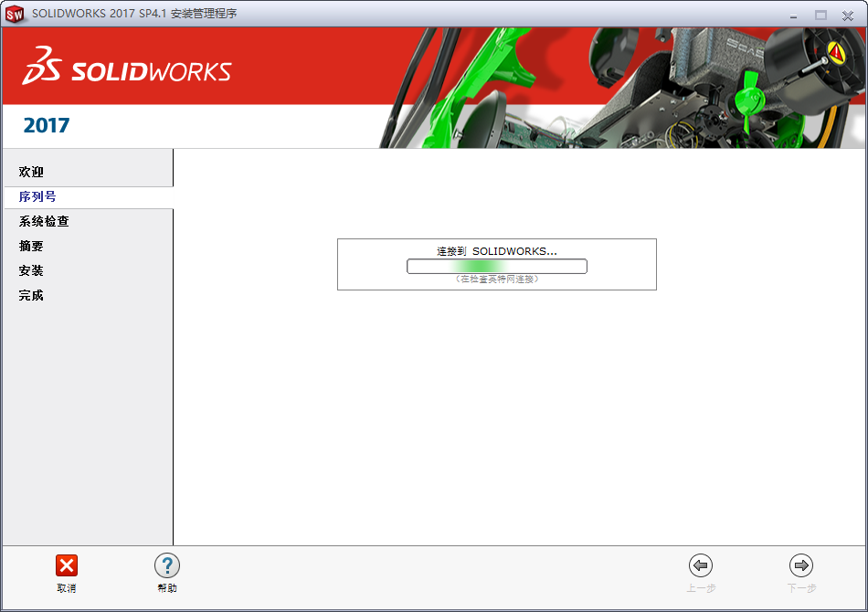
Task: Click the product artwork banner image
Action: (x=622, y=88)
